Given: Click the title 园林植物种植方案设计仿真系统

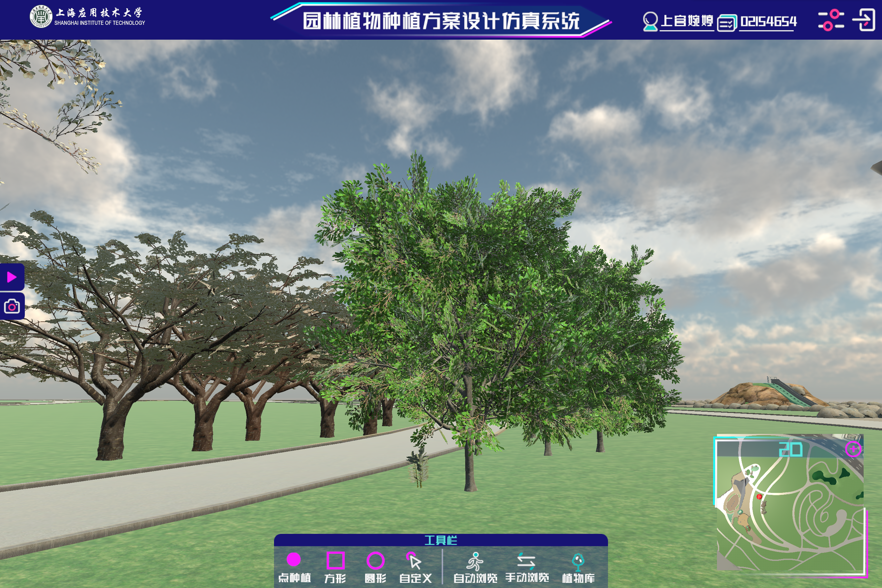Looking at the screenshot, I should [x=441, y=21].
